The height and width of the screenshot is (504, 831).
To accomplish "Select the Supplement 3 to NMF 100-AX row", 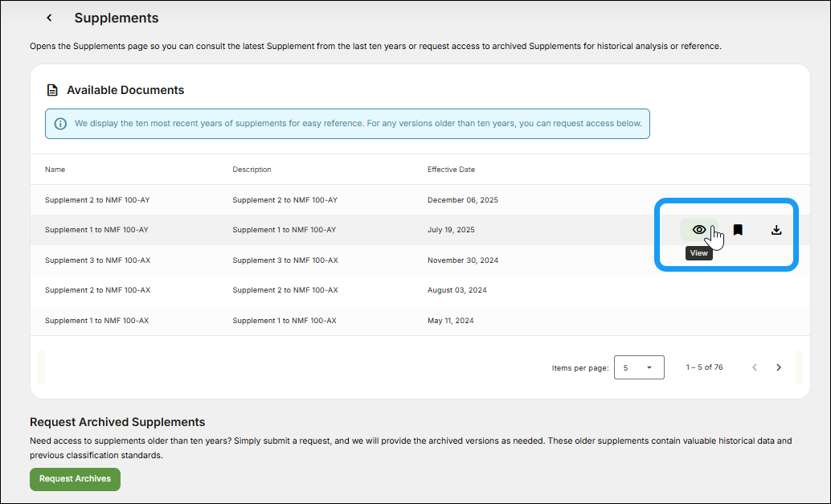I will [97, 260].
